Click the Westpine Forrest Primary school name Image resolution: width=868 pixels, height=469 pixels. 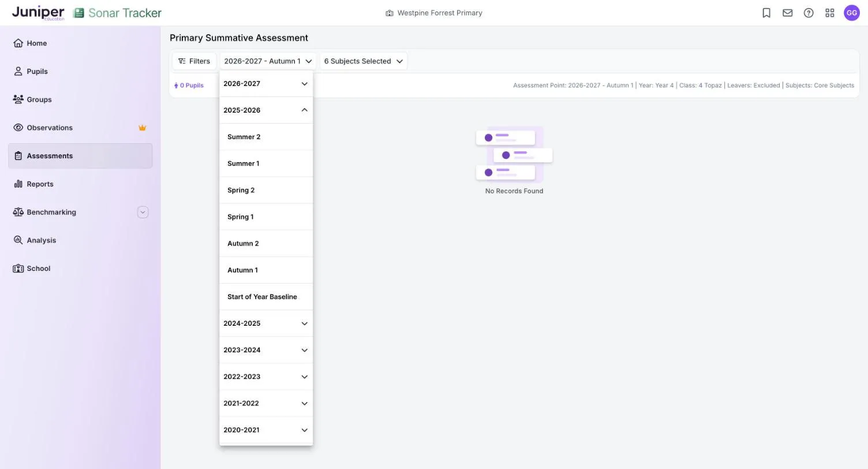pyautogui.click(x=440, y=13)
